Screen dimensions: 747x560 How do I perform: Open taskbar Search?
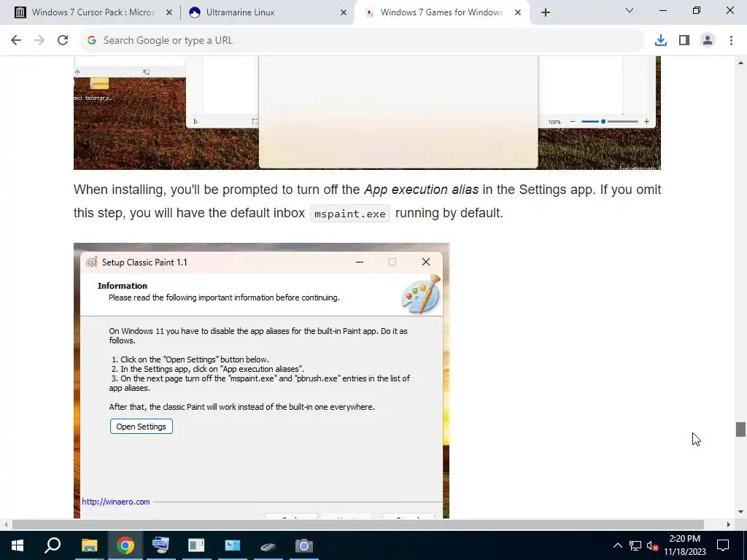[53, 545]
